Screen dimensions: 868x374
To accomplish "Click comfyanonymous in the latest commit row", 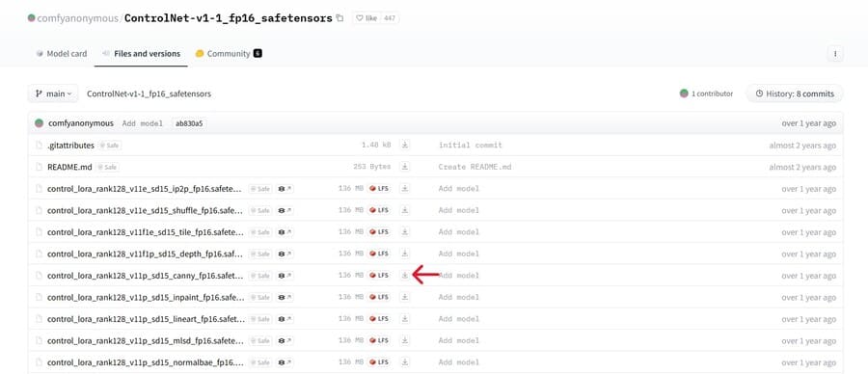I will 81,123.
